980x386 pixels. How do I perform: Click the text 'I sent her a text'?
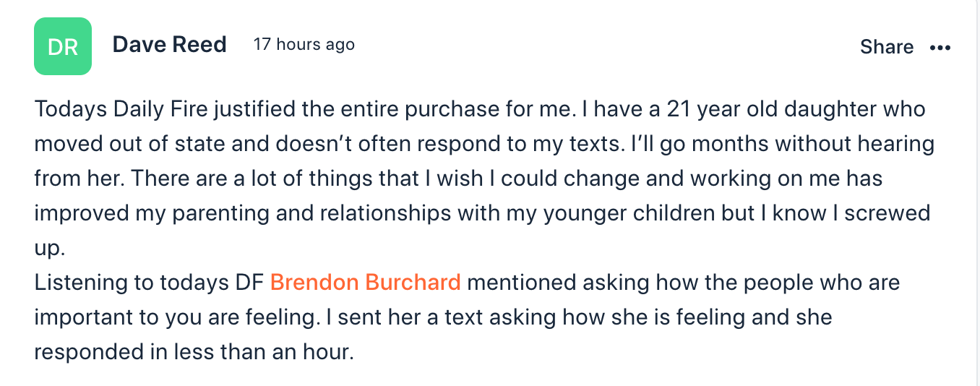tap(402, 317)
